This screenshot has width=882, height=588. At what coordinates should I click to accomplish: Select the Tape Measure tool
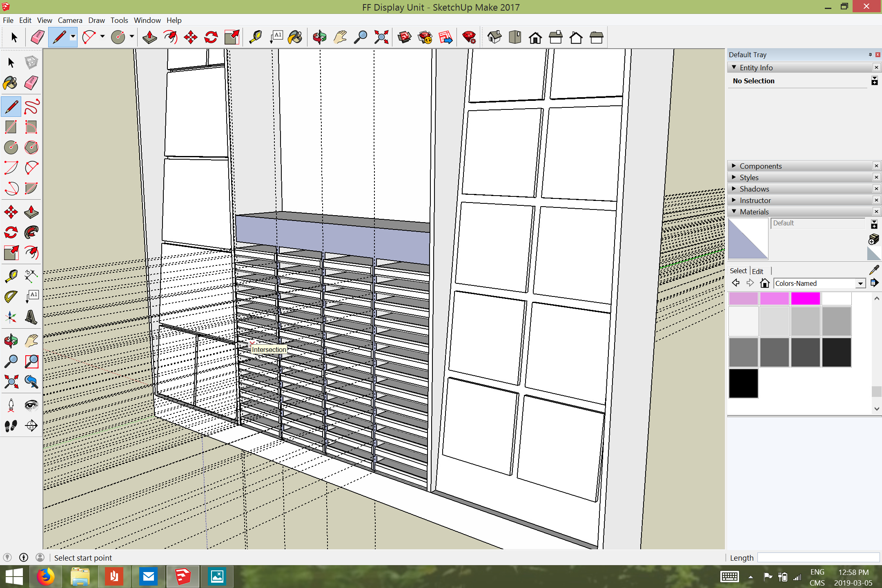(x=256, y=38)
